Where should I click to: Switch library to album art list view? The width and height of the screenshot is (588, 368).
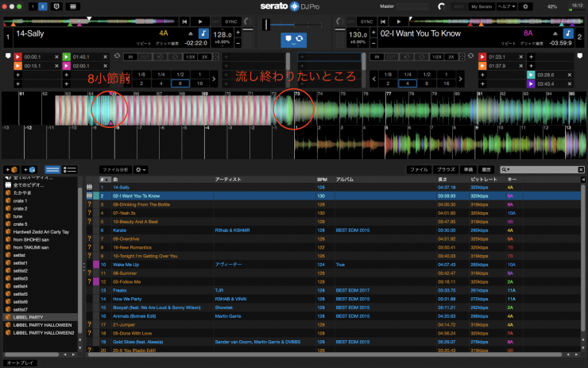[69, 169]
